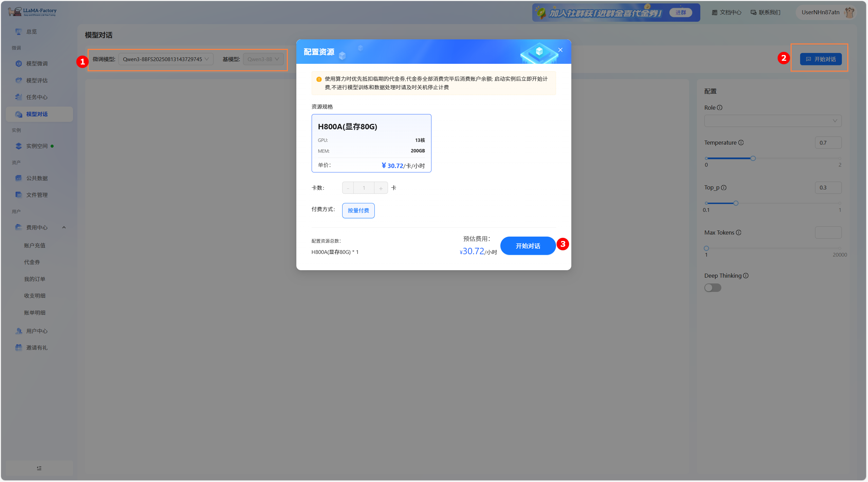Click the Temperature info icon
This screenshot has height=482, width=868.
(x=741, y=143)
